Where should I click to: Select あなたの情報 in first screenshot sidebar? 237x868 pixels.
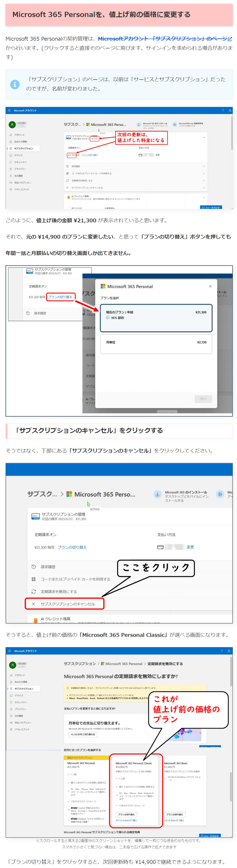(x=20, y=141)
